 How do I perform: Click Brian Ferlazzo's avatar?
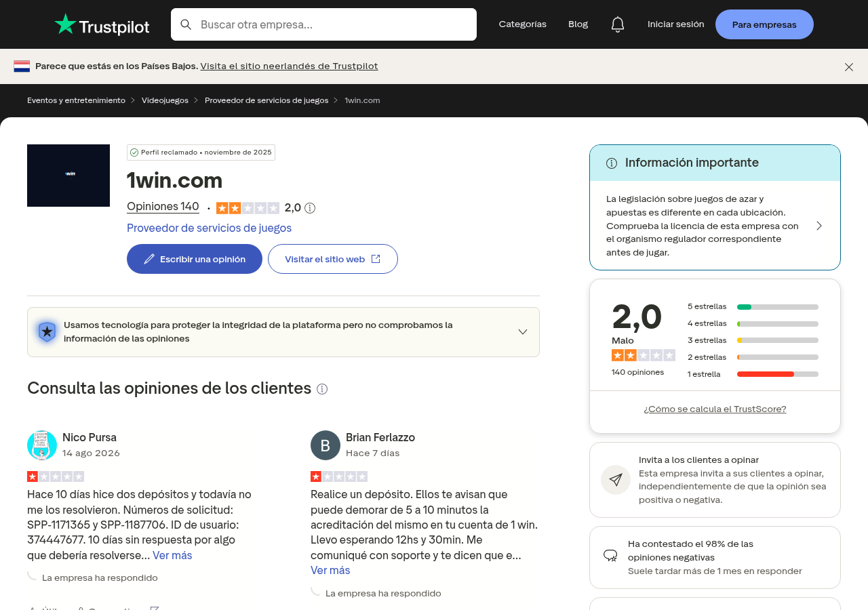point(325,445)
